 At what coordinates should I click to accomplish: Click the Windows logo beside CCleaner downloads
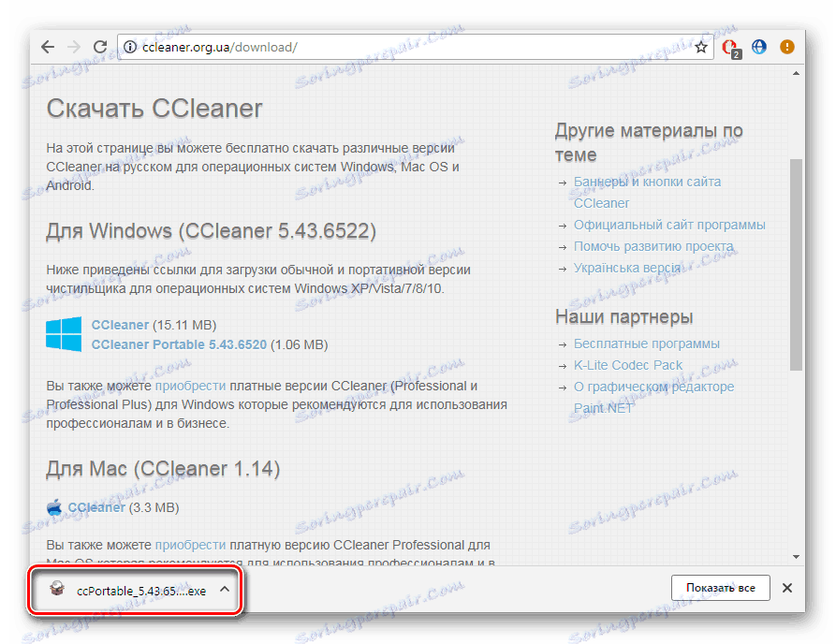(64, 334)
